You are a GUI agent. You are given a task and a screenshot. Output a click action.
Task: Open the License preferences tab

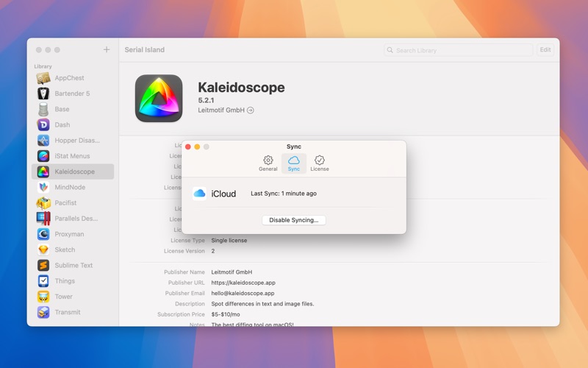[x=320, y=163]
